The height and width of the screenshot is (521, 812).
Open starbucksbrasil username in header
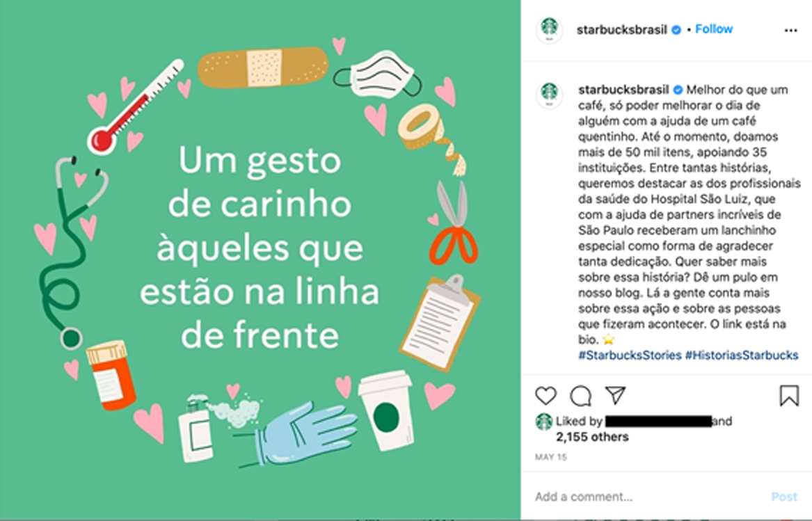(621, 29)
